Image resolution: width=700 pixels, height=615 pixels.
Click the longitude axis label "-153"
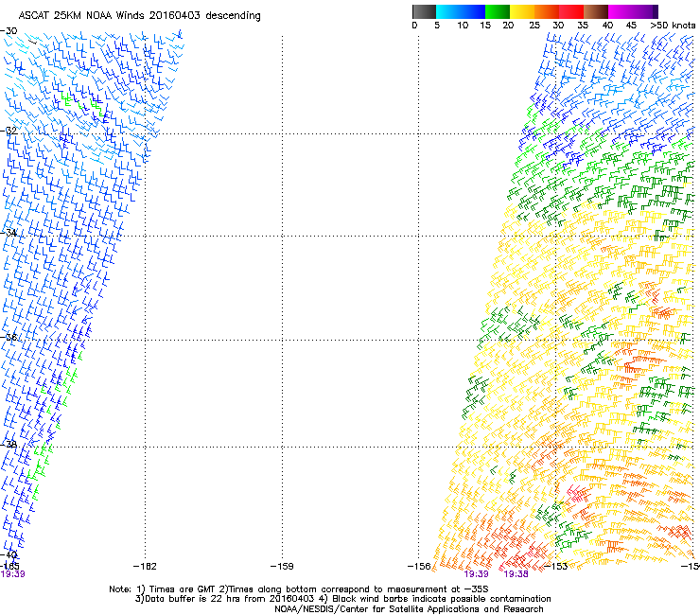tap(556, 567)
